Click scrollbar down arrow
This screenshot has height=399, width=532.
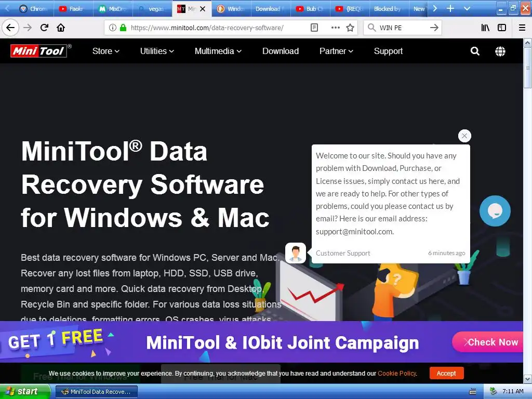(527, 379)
